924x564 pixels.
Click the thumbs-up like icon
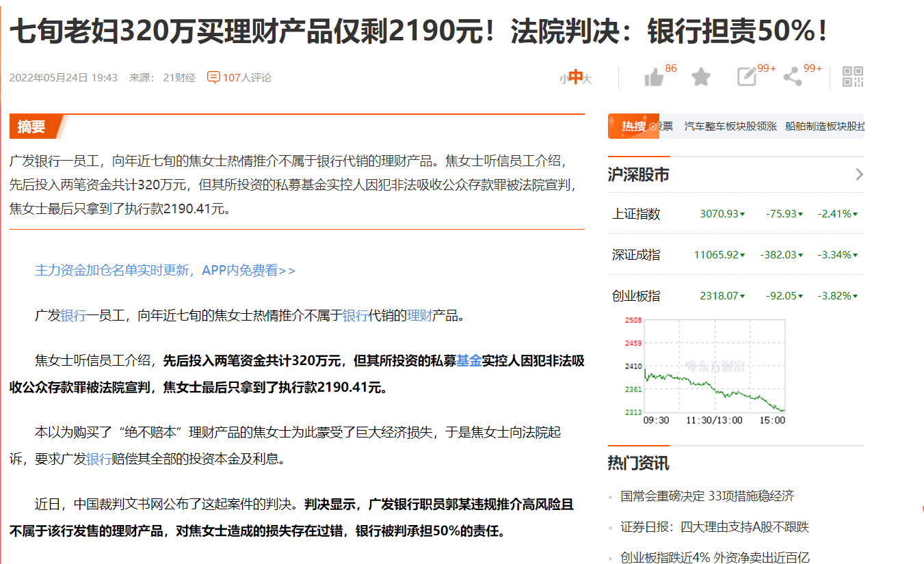(654, 77)
